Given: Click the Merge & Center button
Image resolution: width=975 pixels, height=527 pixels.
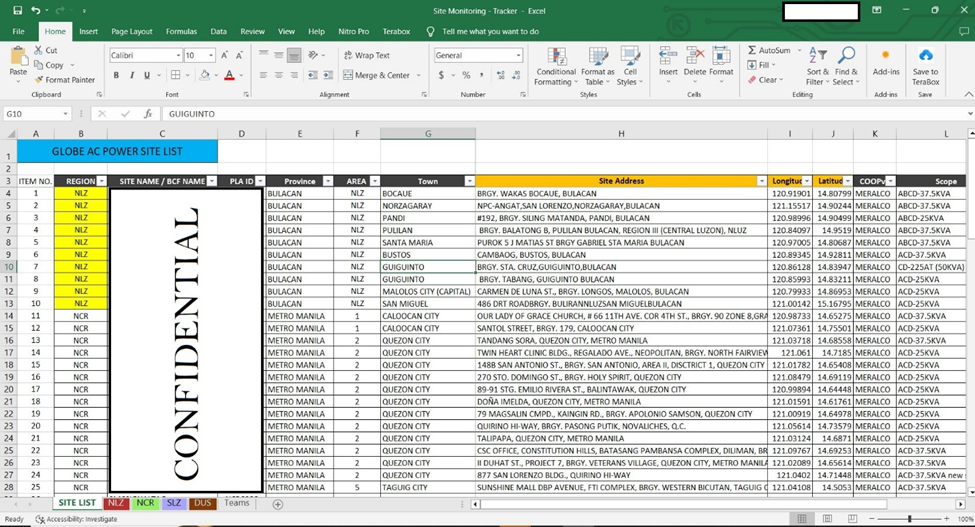Looking at the screenshot, I should (377, 75).
